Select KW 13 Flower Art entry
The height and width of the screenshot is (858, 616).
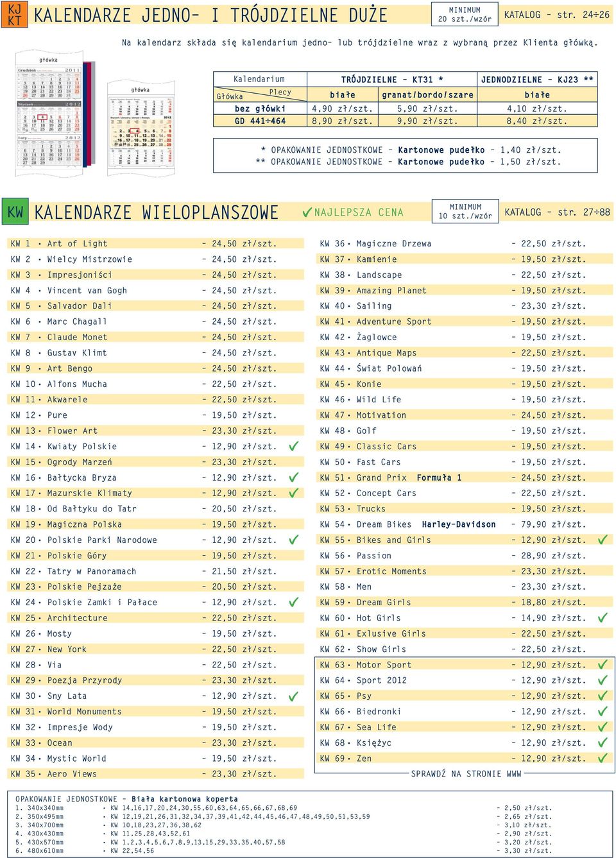pyautogui.click(x=156, y=431)
